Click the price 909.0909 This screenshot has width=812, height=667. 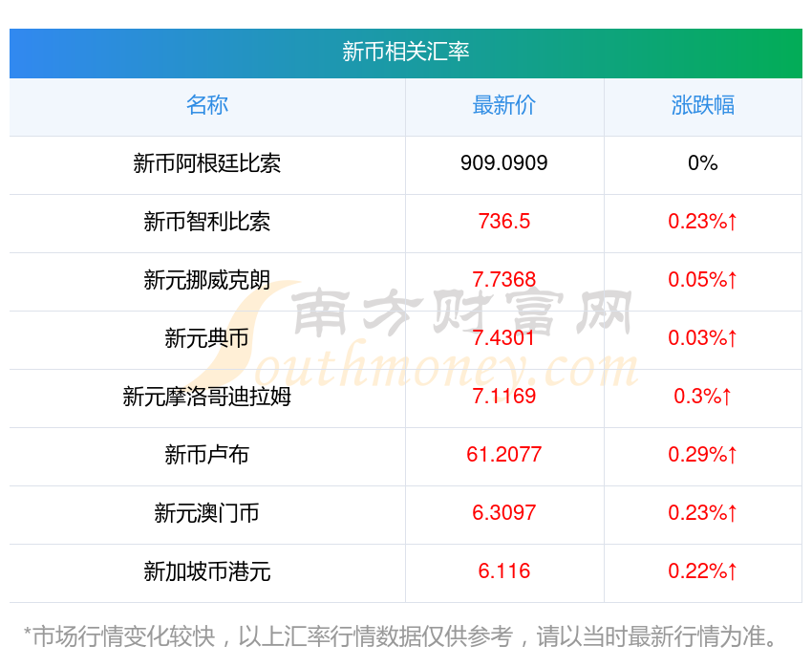(503, 163)
